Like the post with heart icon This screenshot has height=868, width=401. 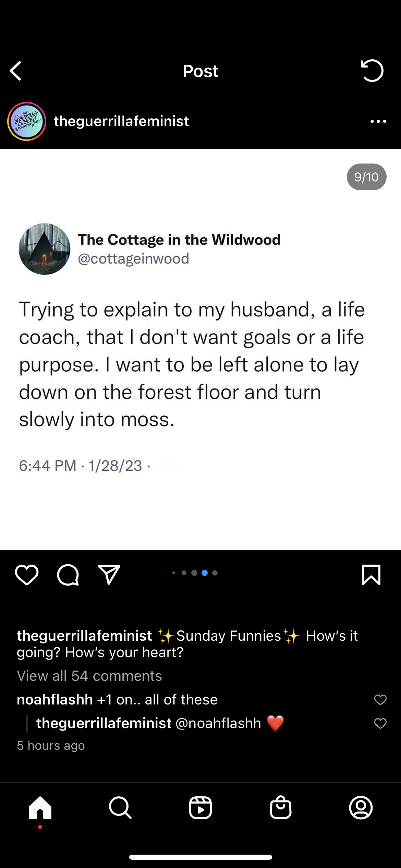click(x=27, y=575)
